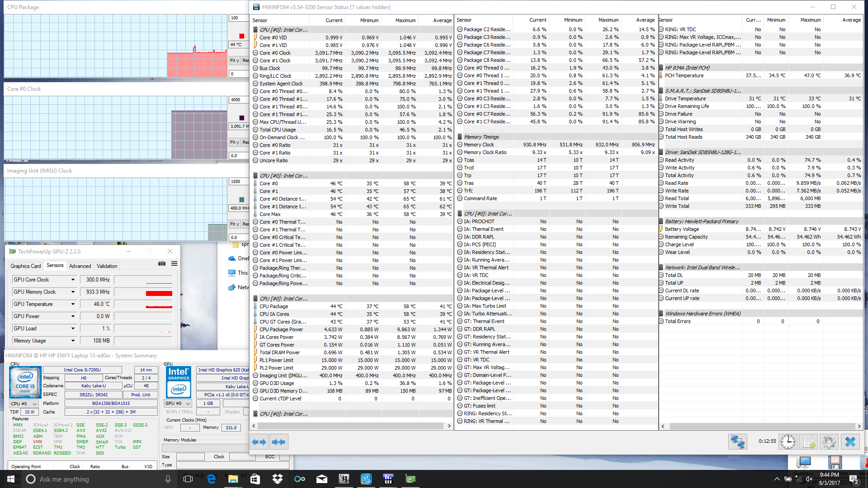The height and width of the screenshot is (488, 868).
Task: Open the Store app in taskbar
Action: pos(255,479)
